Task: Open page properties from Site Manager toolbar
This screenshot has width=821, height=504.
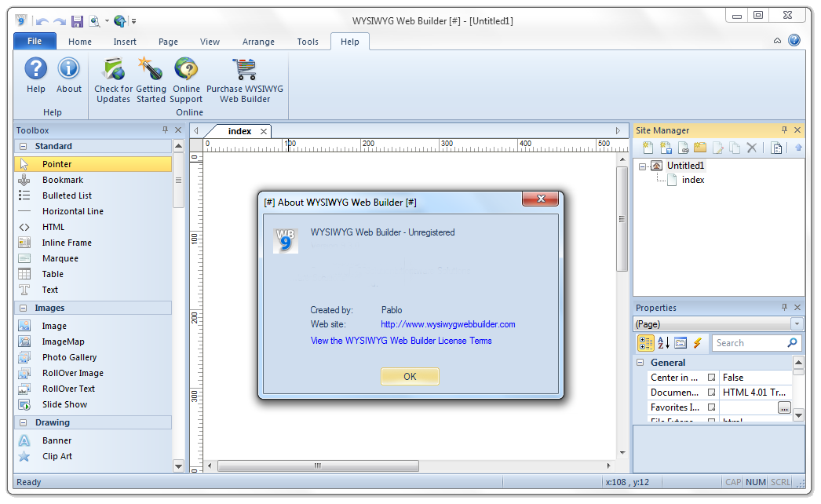Action: point(776,148)
